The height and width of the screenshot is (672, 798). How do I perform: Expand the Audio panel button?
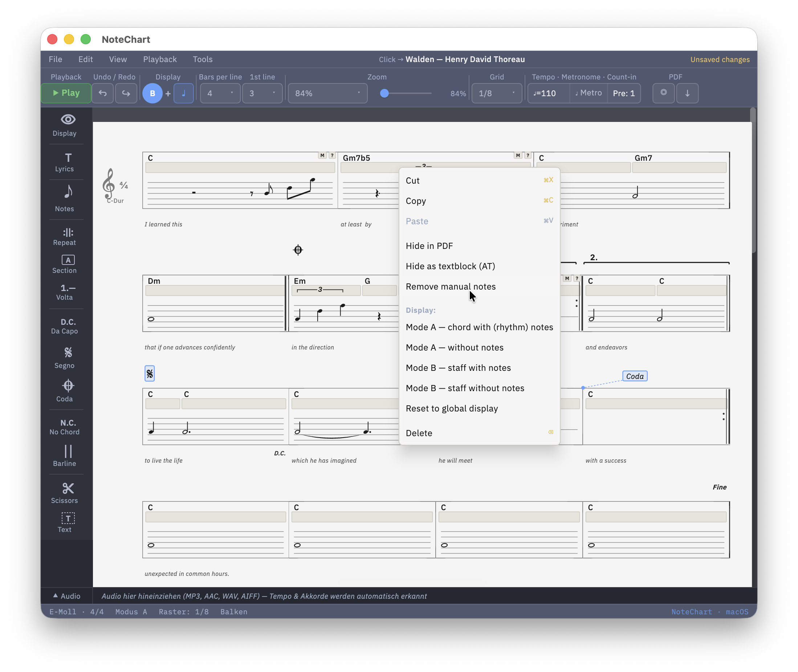tap(67, 596)
